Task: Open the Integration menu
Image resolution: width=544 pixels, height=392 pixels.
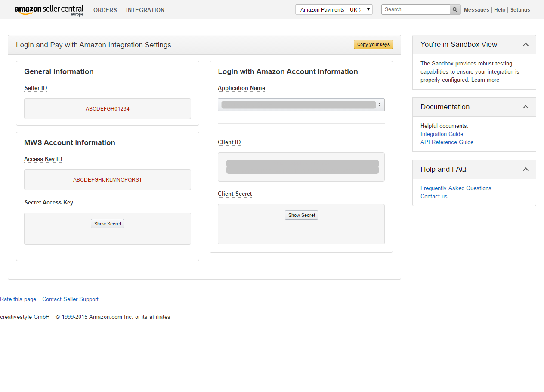Action: click(145, 10)
